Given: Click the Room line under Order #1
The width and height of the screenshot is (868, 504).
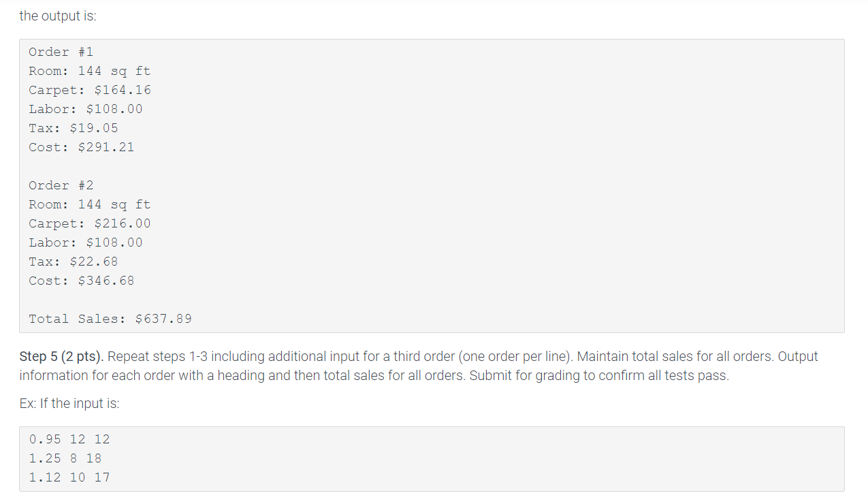Looking at the screenshot, I should coord(90,72).
